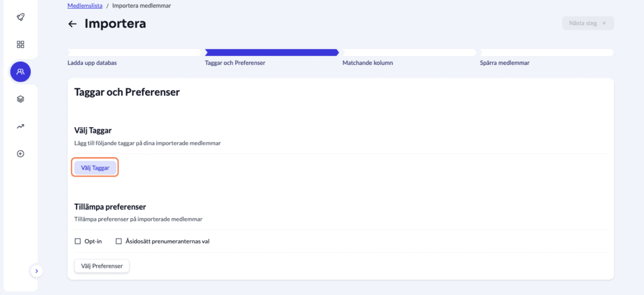
Task: Select the Taggar och Preferenser step label
Action: tap(235, 63)
